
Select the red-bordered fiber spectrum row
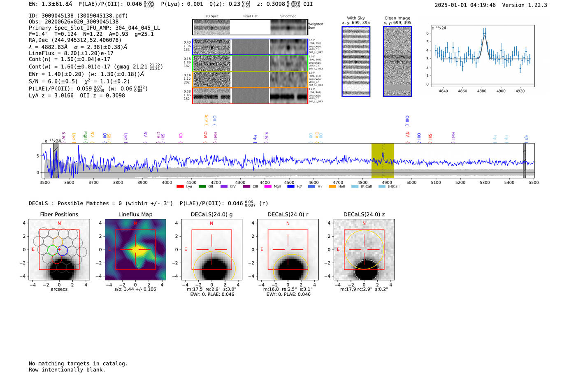point(250,96)
